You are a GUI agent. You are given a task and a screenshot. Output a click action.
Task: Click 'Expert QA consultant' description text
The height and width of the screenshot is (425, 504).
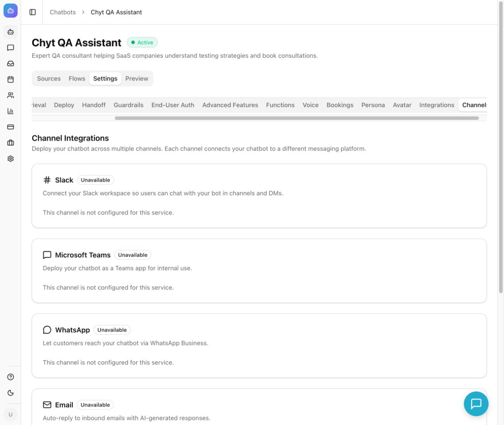(175, 56)
